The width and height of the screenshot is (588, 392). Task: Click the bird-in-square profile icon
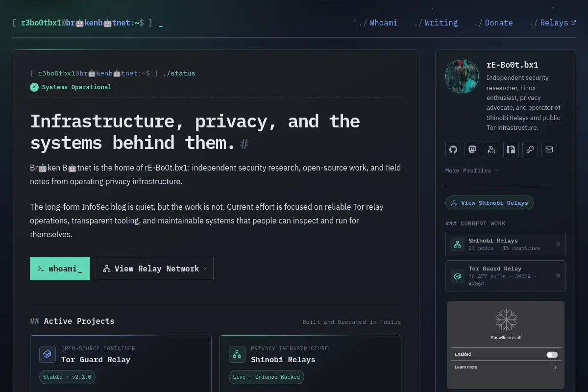pyautogui.click(x=511, y=149)
